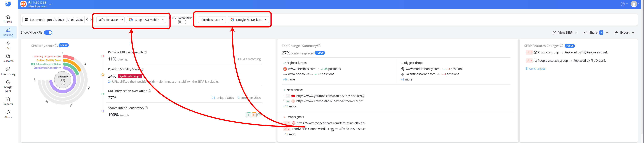This screenshot has width=644, height=143.
Task: Click the app logo at top left
Action: (8, 4)
